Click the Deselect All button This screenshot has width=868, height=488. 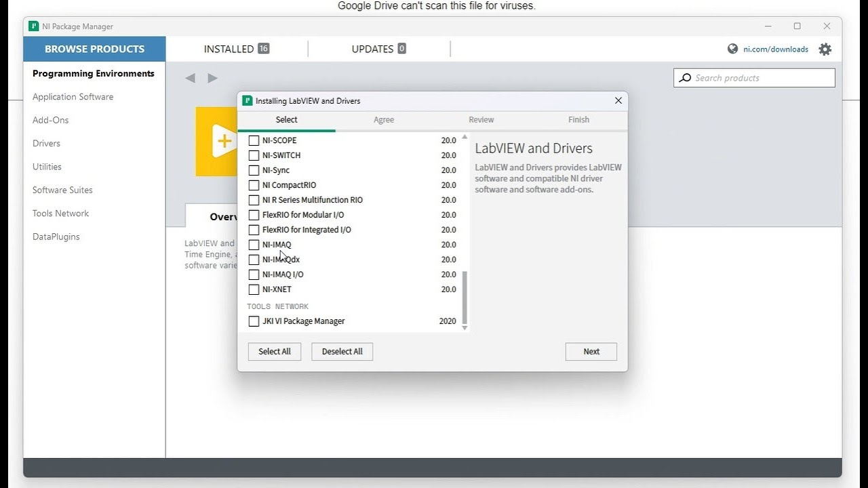pyautogui.click(x=342, y=352)
